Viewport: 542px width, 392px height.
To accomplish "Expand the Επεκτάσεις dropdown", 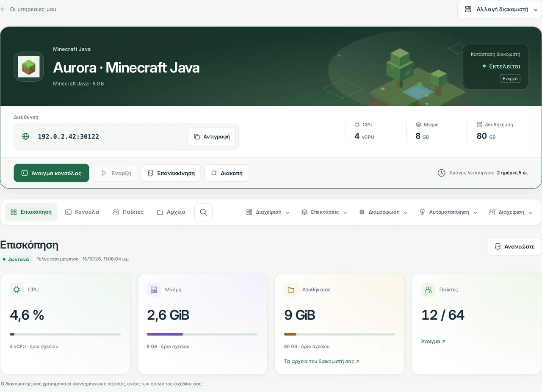I will pyautogui.click(x=324, y=212).
